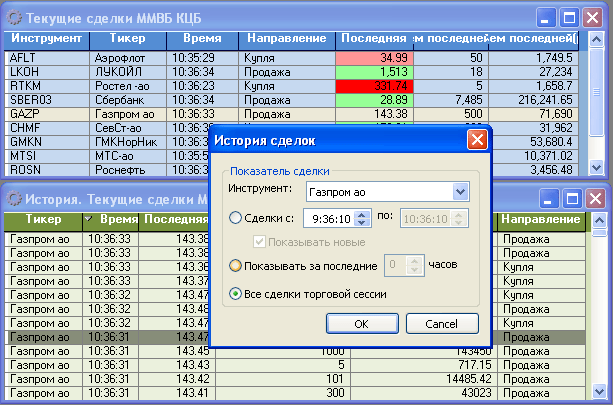Click the 143.41 price in История

pyautogui.click(x=177, y=393)
